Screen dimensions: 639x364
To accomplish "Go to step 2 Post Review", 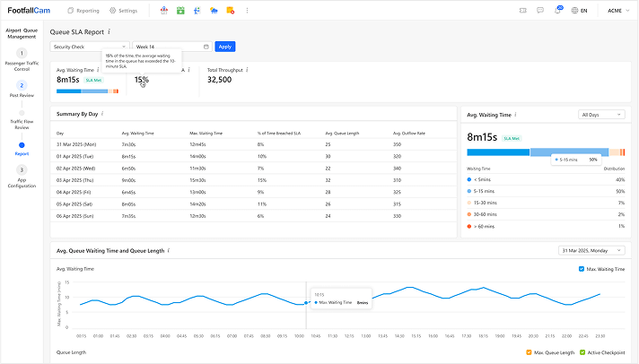I will [x=22, y=89].
